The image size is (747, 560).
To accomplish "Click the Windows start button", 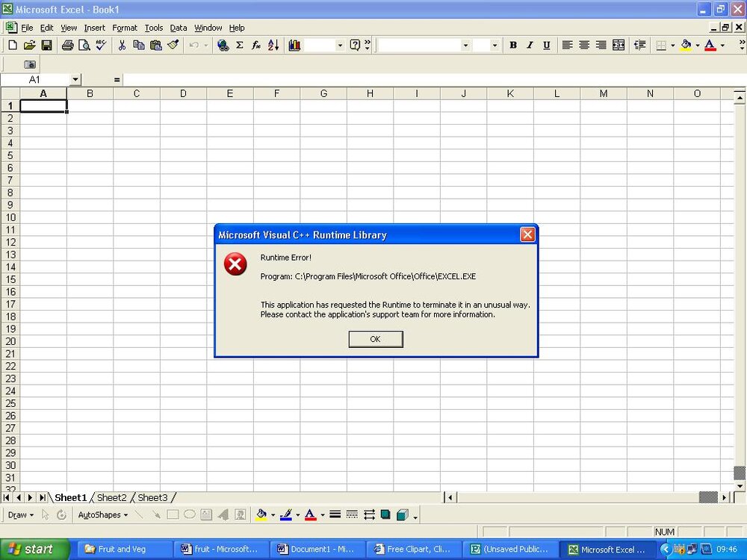I will click(x=34, y=549).
